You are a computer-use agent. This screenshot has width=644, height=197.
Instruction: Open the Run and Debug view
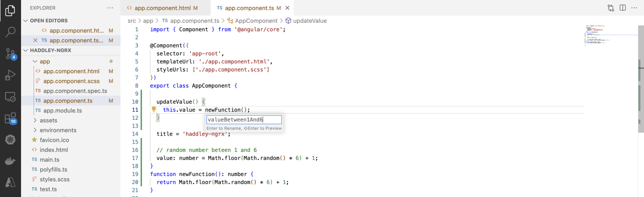click(10, 75)
